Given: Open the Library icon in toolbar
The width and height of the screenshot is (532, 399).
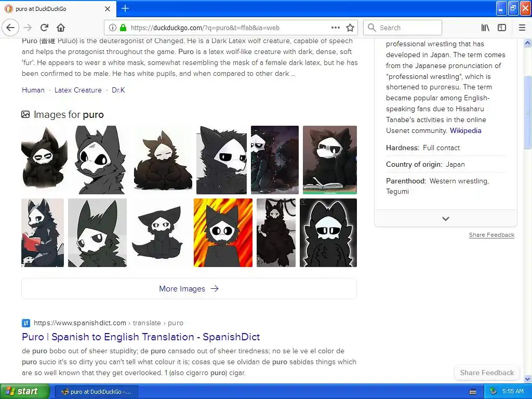Looking at the screenshot, I should (485, 28).
